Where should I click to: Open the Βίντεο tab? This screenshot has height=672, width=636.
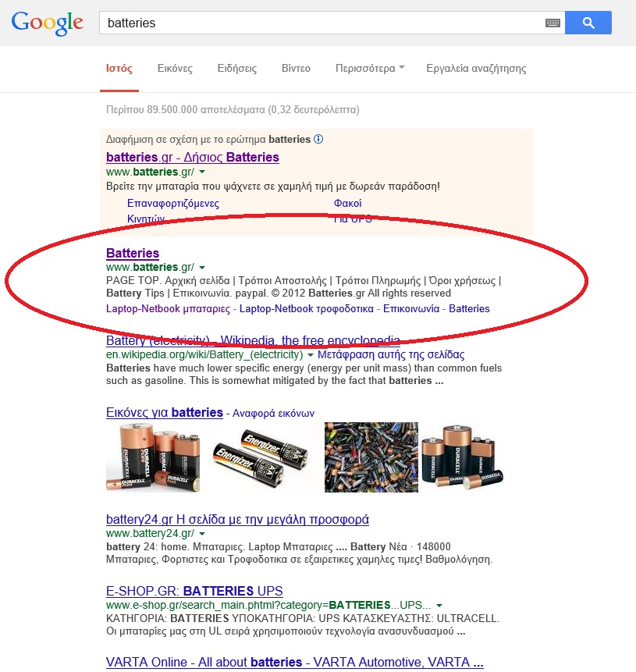[296, 68]
